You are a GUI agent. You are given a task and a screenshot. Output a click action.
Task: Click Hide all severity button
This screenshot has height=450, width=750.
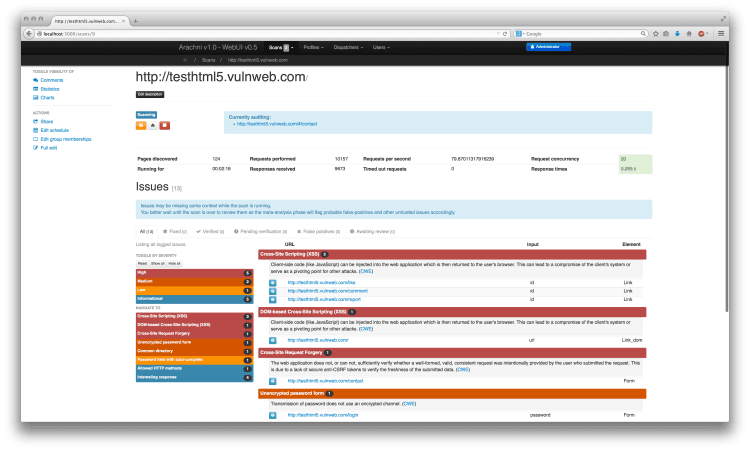tap(175, 263)
